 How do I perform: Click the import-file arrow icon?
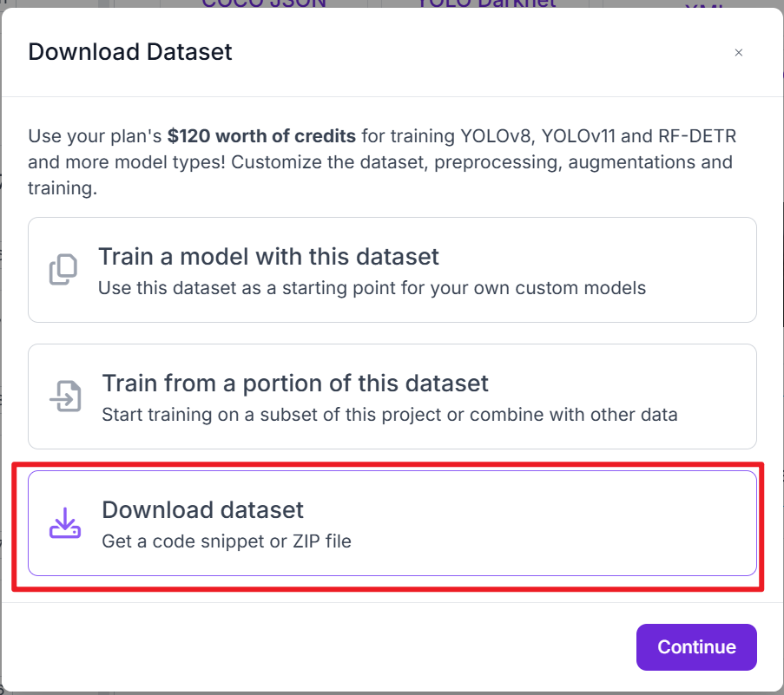[65, 397]
